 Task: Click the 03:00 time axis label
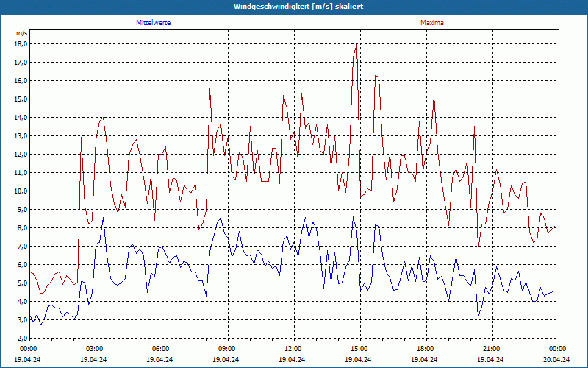pyautogui.click(x=96, y=349)
